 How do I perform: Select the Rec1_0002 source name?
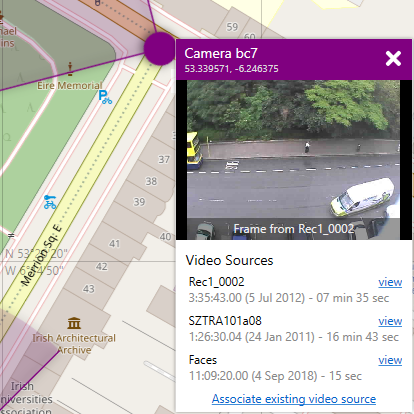216,282
